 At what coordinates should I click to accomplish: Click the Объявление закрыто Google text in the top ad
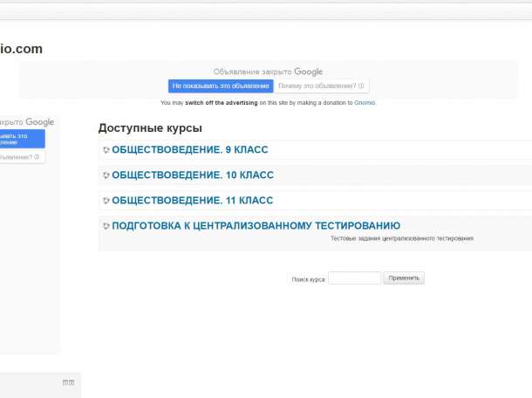coord(268,72)
